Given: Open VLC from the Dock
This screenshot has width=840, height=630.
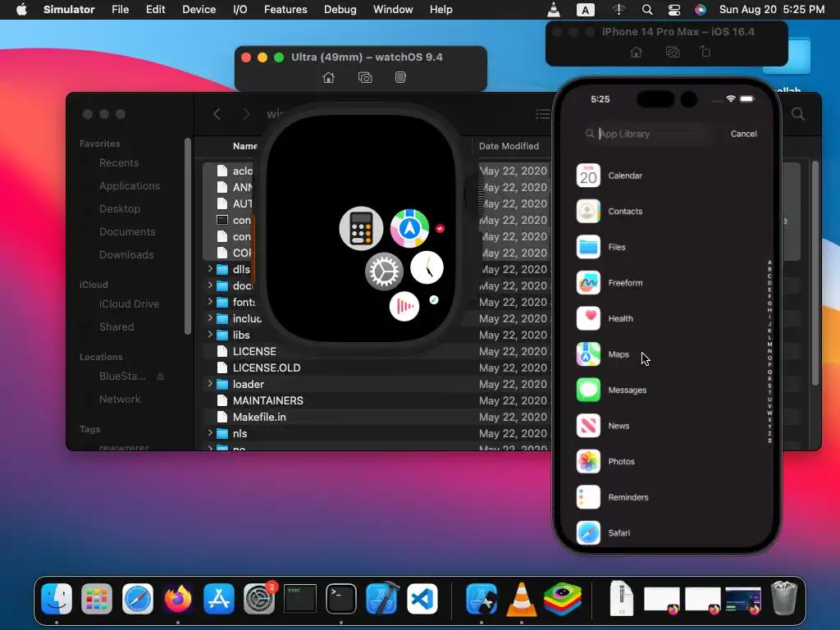Looking at the screenshot, I should [x=521, y=598].
